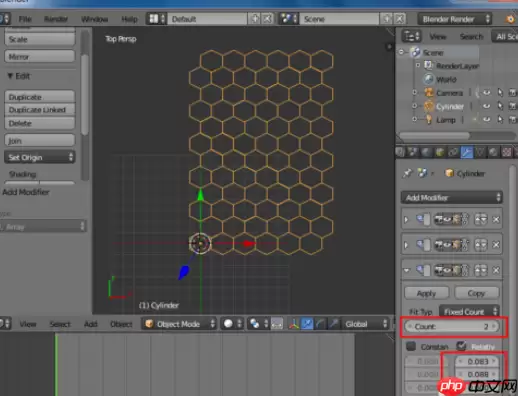Open the Fit Type Fixed Count dropdown
518x396 pixels.
point(469,311)
